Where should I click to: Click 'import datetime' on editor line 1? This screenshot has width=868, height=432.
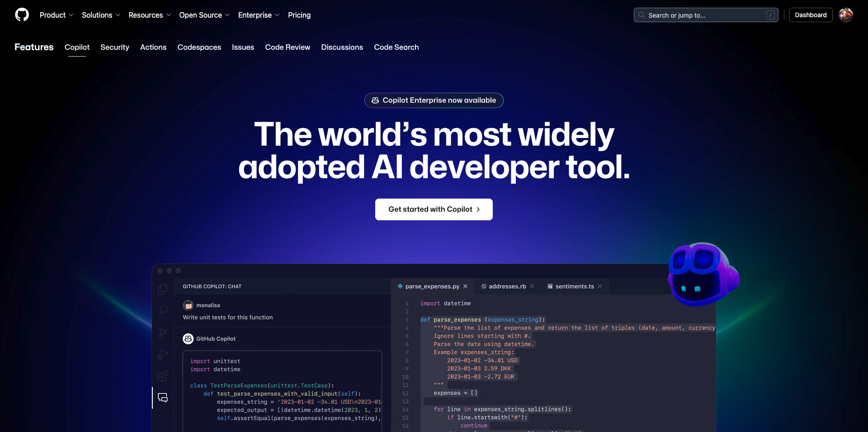[445, 304]
